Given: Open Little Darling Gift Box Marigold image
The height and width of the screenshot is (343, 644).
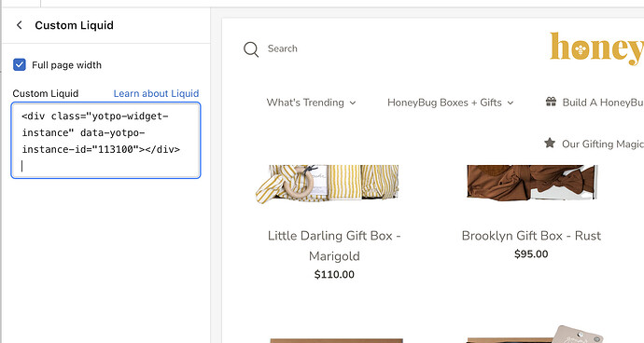Looking at the screenshot, I should (328, 184).
